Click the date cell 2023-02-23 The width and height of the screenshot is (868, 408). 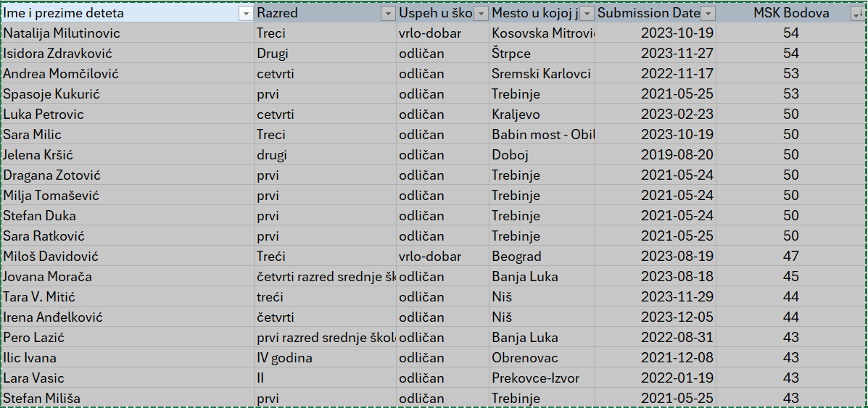coord(676,115)
